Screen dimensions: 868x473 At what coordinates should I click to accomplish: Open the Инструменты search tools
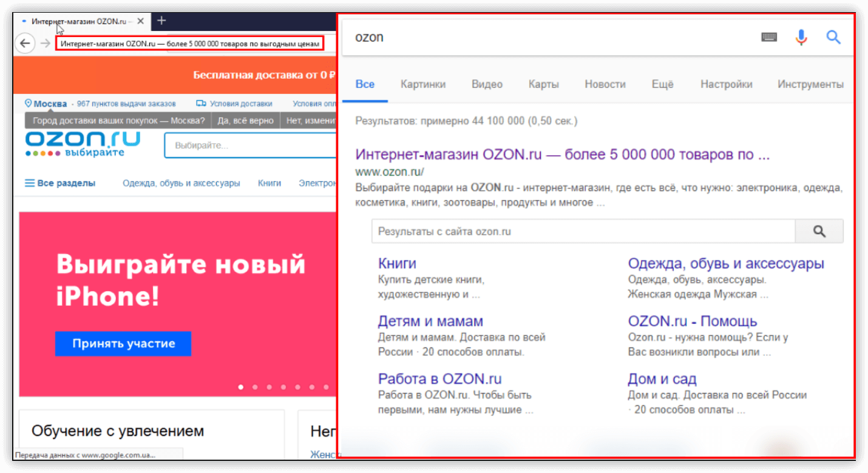pyautogui.click(x=811, y=84)
